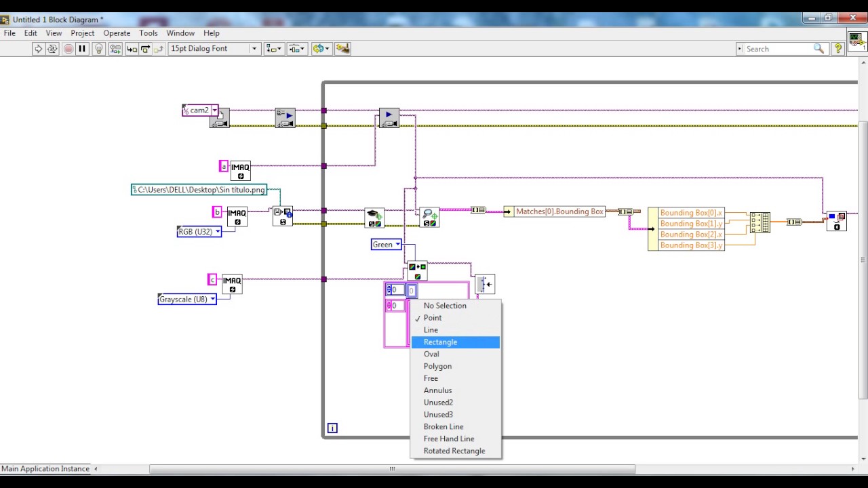This screenshot has height=488, width=868.
Task: Click upper numeric index stepper of array constant
Action: 389,290
